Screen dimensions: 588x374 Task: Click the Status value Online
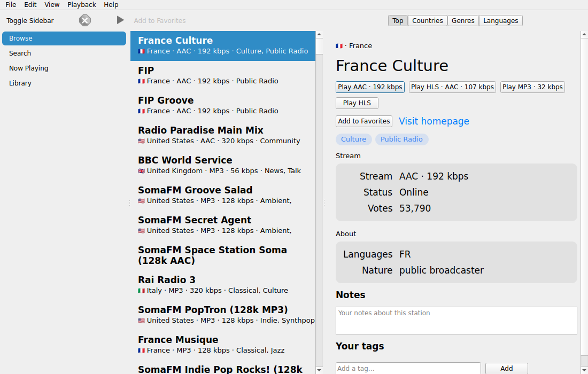click(414, 192)
